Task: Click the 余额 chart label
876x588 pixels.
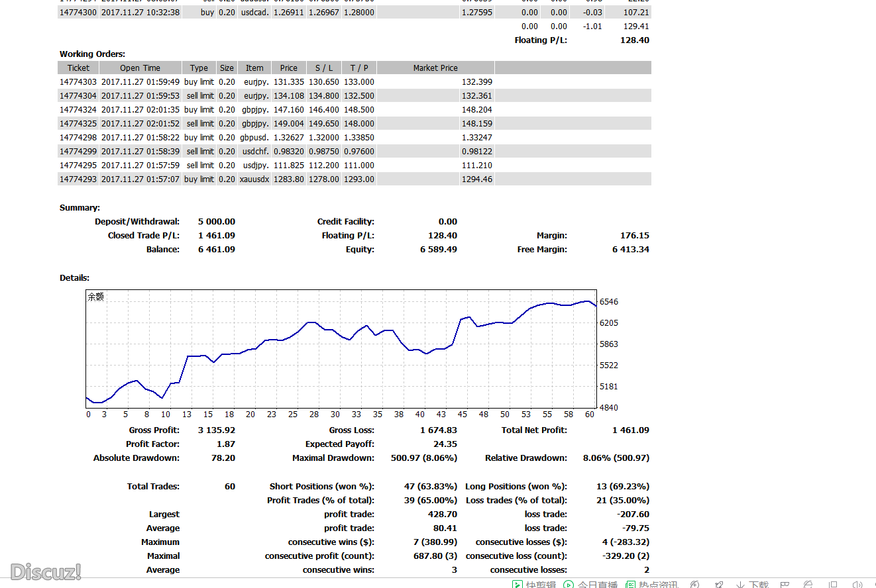Action: (95, 297)
